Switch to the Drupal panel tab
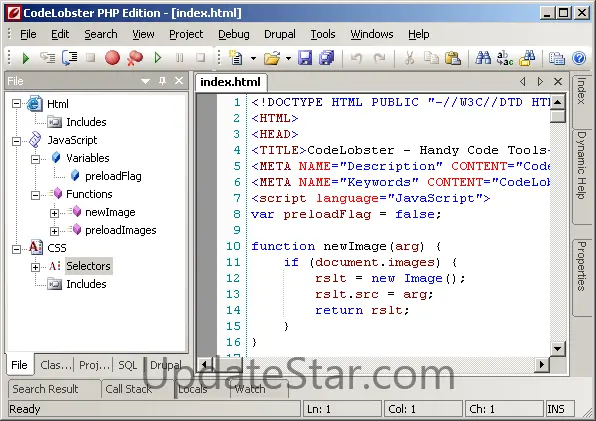This screenshot has width=596, height=421. pyautogui.click(x=166, y=365)
